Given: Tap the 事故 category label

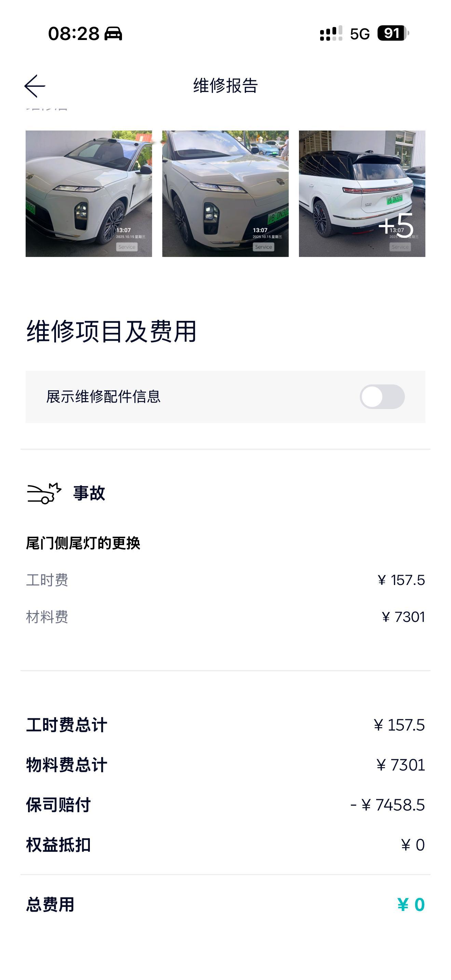Looking at the screenshot, I should coord(89,493).
